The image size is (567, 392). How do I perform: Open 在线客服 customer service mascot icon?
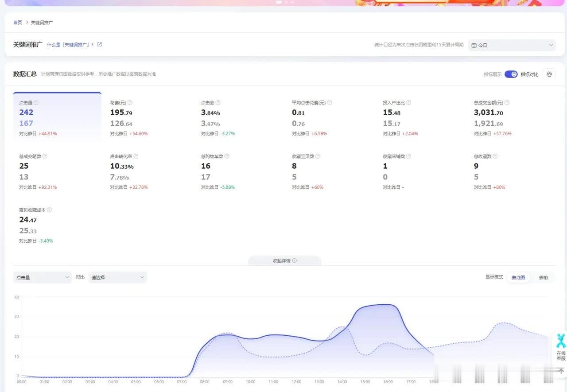point(561,341)
